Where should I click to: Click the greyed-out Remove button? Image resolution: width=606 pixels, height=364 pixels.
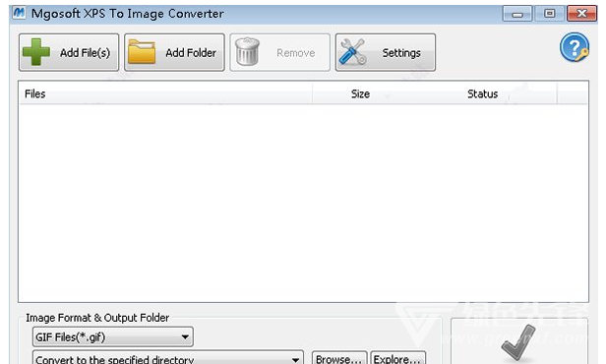pyautogui.click(x=279, y=52)
